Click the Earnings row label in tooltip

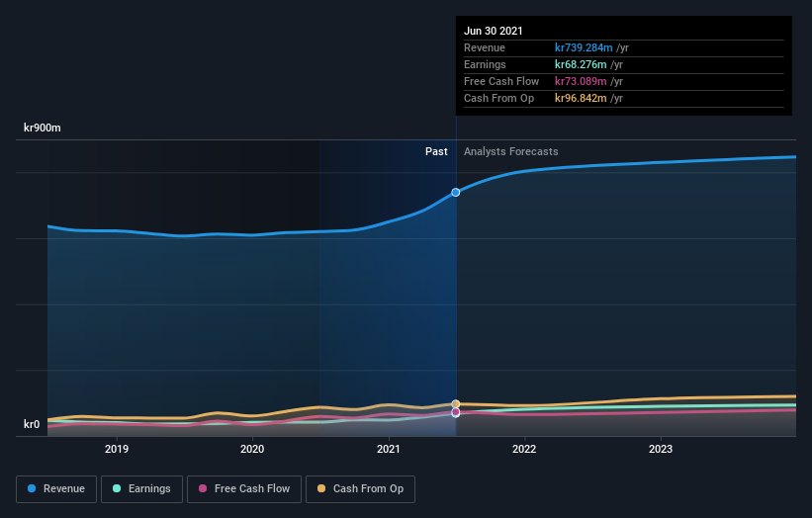pyautogui.click(x=485, y=64)
